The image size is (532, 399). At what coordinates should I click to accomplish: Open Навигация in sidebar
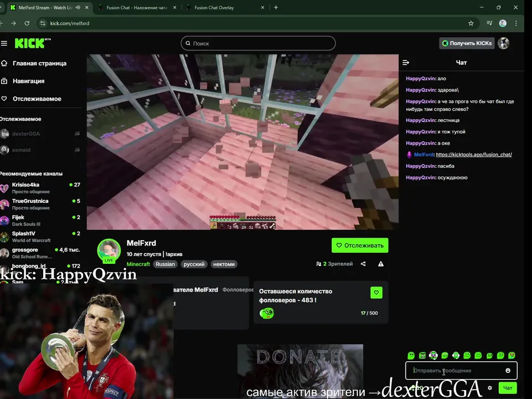click(x=28, y=81)
